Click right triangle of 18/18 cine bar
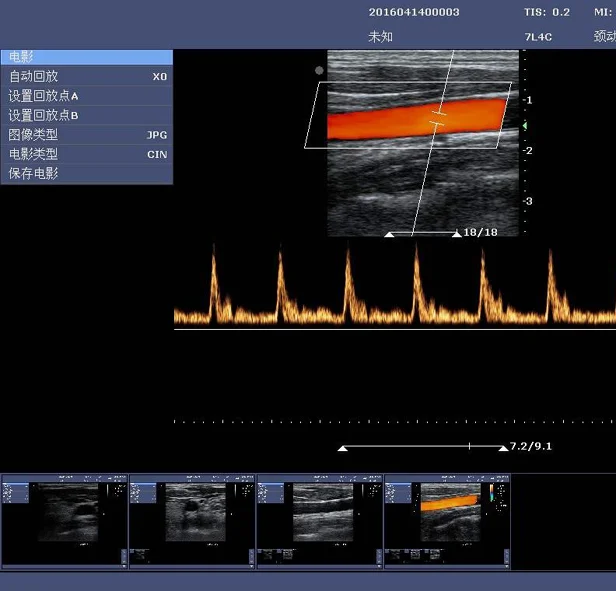 pos(456,233)
